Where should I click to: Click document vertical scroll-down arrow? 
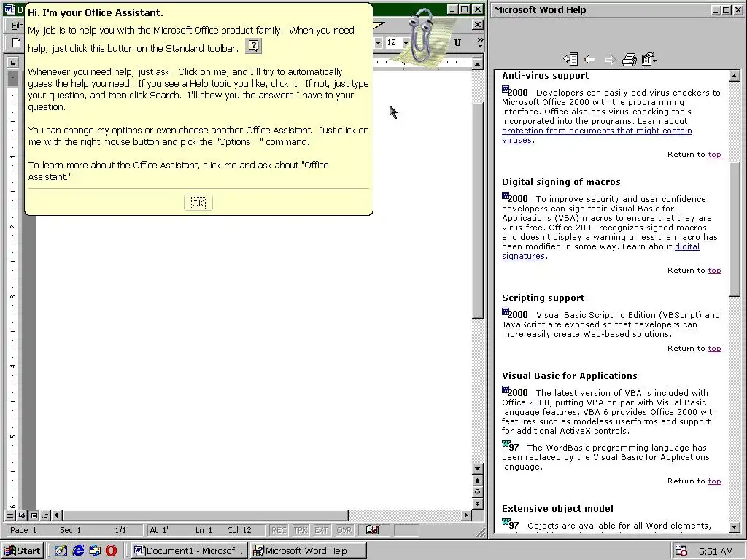477,469
